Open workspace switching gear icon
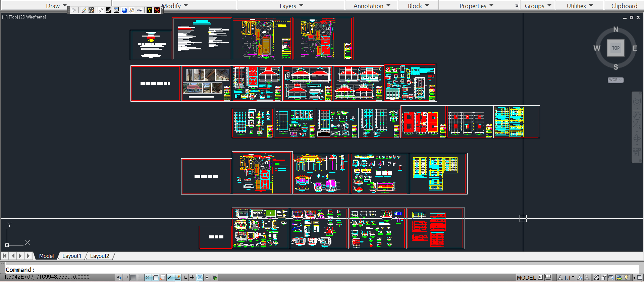 (x=596, y=277)
